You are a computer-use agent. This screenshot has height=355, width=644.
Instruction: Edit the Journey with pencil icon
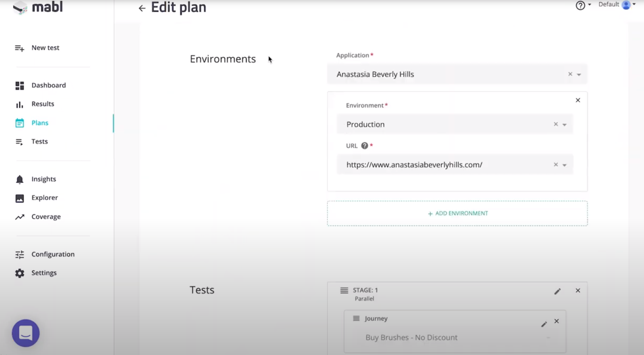pyautogui.click(x=544, y=324)
